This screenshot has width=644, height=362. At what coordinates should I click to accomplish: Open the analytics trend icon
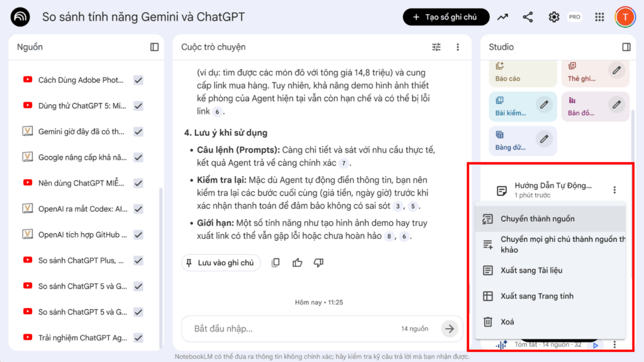[502, 17]
